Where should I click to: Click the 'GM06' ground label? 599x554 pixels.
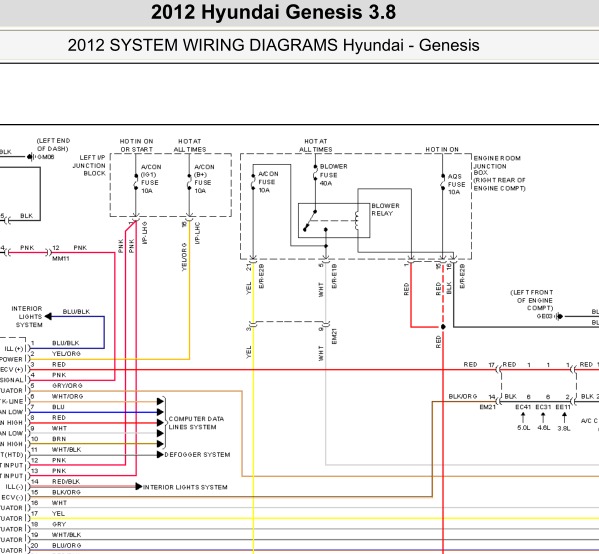pos(46,157)
